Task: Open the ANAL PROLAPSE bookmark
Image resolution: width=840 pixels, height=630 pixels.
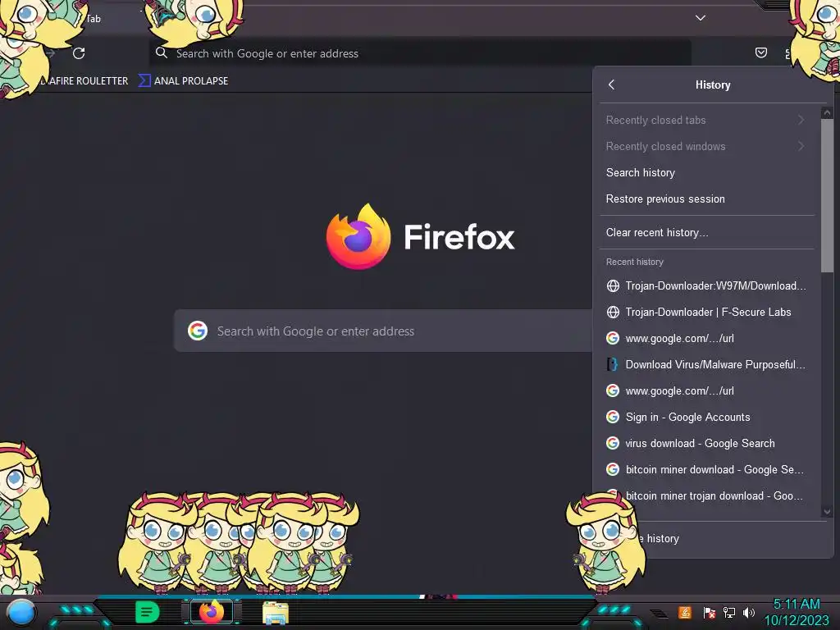Action: coord(184,80)
